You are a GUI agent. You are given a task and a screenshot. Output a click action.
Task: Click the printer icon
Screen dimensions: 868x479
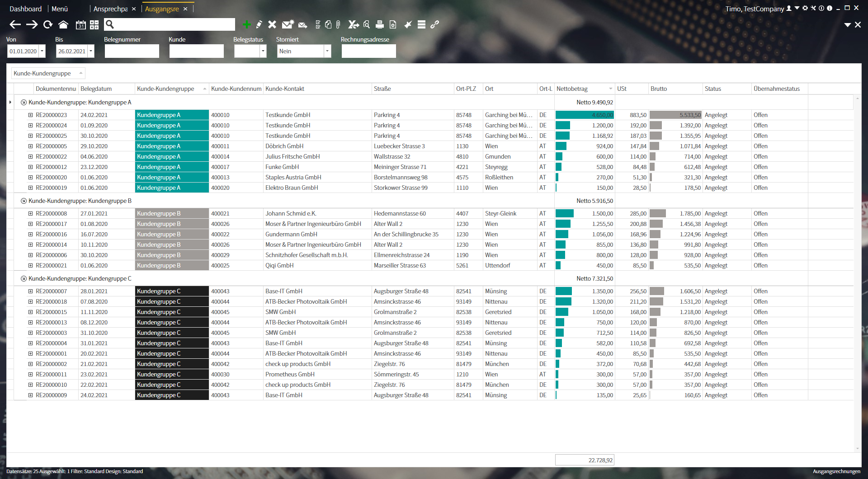pos(380,24)
